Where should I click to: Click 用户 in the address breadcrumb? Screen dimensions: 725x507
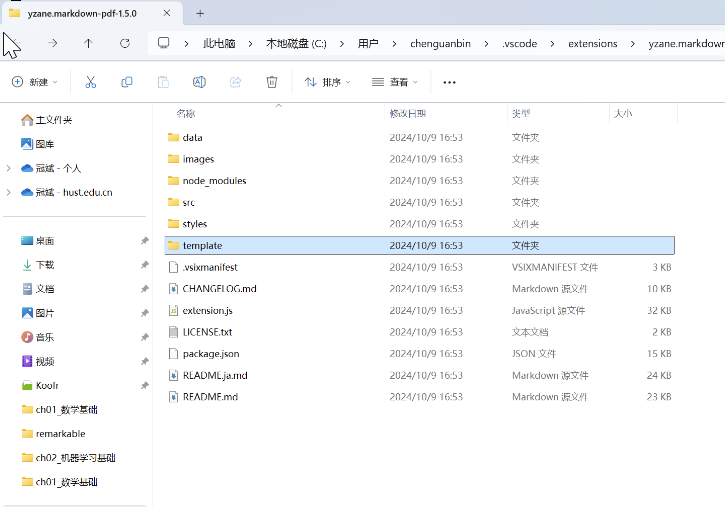click(368, 43)
